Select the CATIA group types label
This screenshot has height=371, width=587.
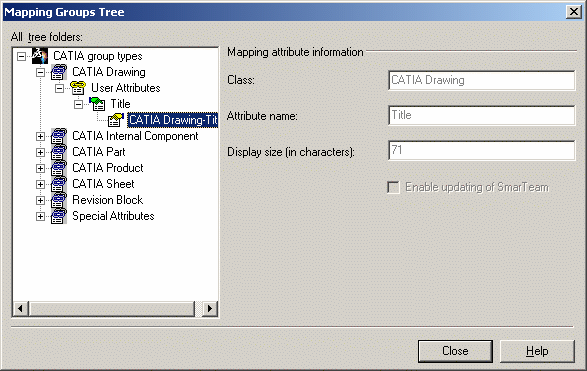[x=98, y=56]
